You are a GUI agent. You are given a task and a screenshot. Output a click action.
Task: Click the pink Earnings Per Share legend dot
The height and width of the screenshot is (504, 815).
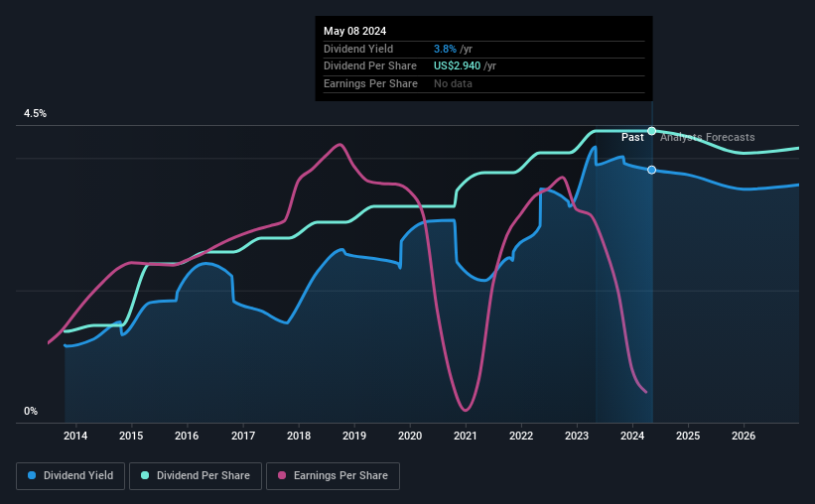pos(282,475)
